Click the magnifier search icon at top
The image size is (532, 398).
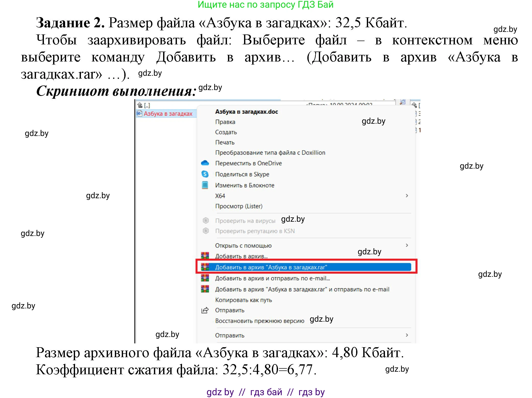(x=402, y=102)
